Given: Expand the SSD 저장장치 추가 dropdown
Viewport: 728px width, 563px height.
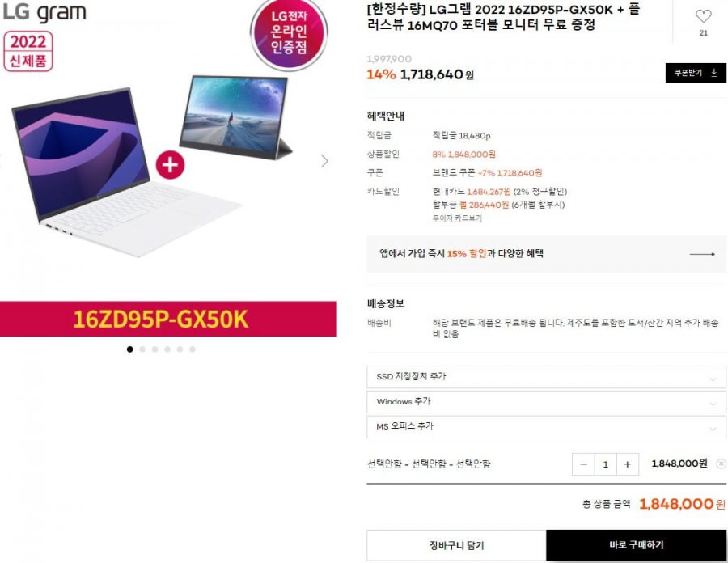Looking at the screenshot, I should click(546, 376).
